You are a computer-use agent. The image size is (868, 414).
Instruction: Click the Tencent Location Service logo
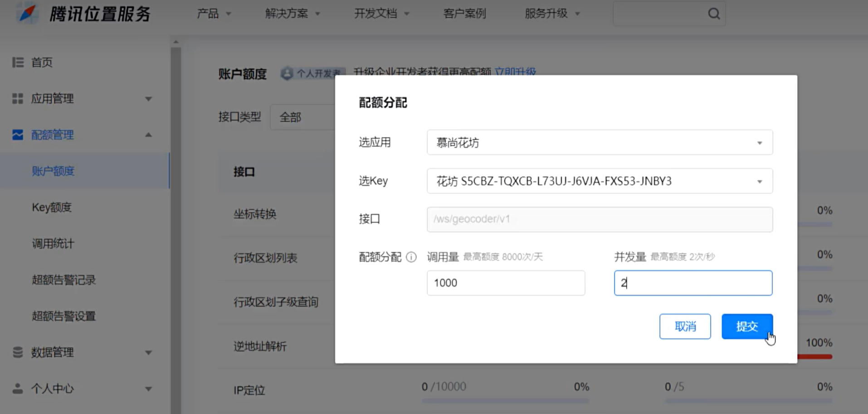[28, 14]
